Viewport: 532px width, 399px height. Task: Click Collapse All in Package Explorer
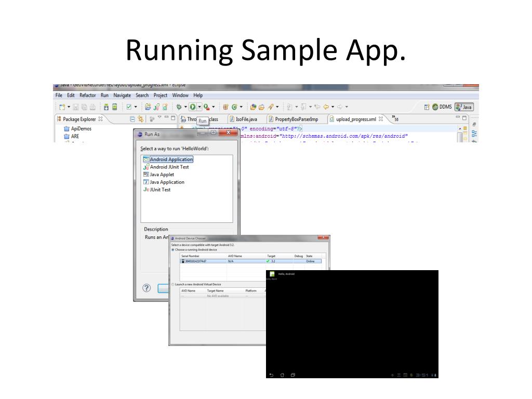click(x=132, y=119)
